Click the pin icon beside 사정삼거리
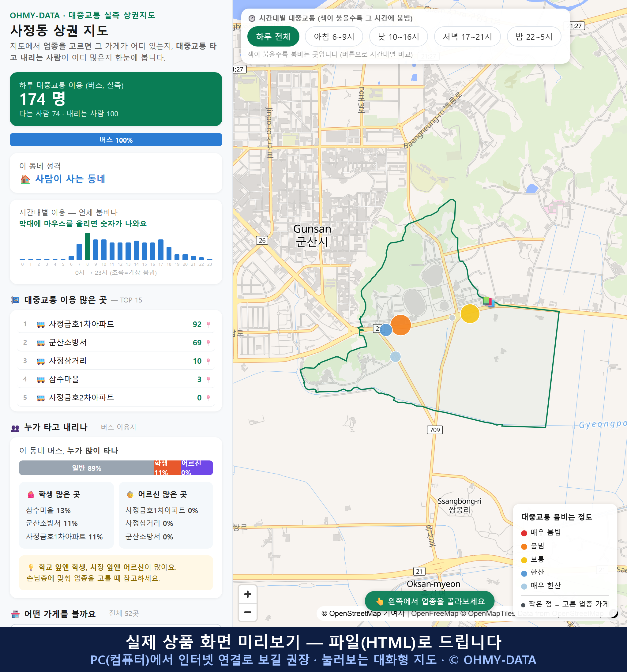 [208, 361]
